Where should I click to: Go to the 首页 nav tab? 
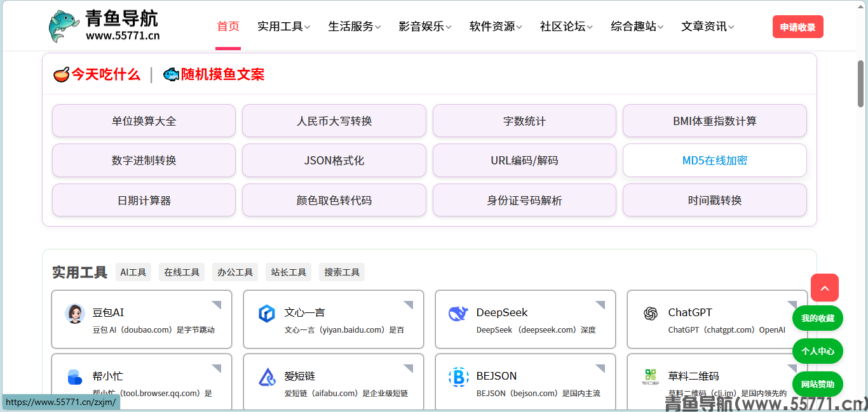point(228,27)
